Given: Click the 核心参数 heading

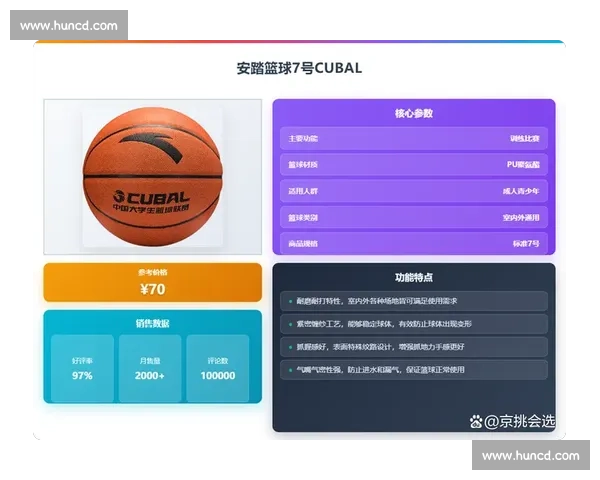Looking at the screenshot, I should [414, 113].
